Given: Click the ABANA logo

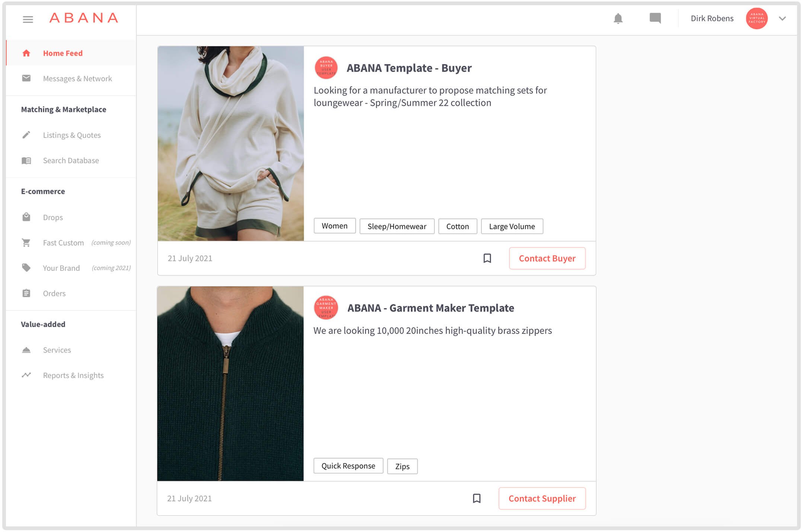Looking at the screenshot, I should pyautogui.click(x=84, y=18).
